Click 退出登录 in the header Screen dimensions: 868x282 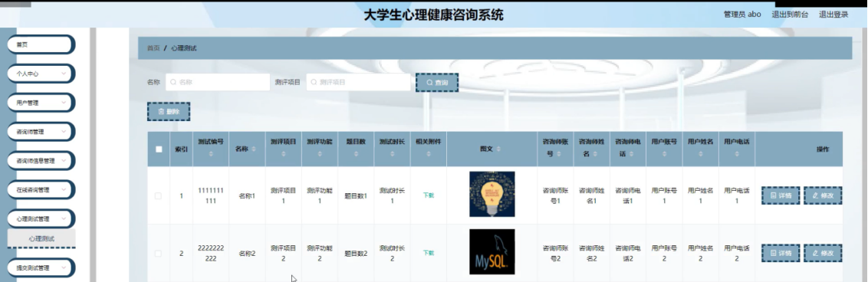833,15
